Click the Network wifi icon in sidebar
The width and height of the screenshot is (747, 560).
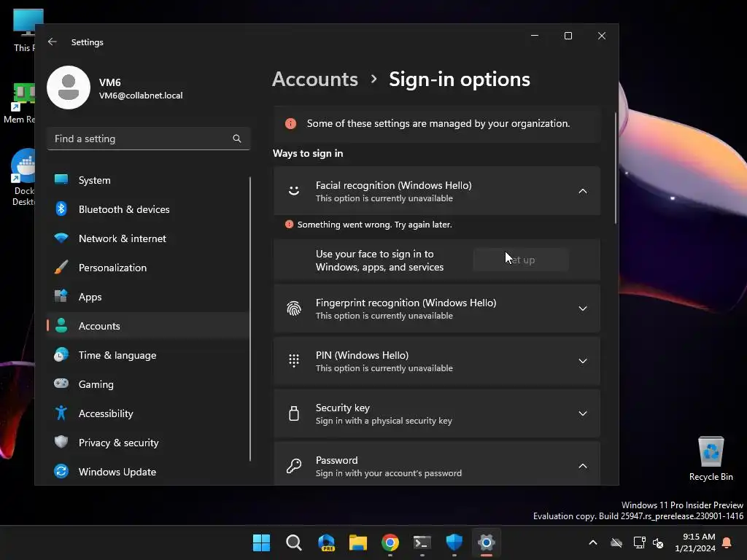point(61,238)
